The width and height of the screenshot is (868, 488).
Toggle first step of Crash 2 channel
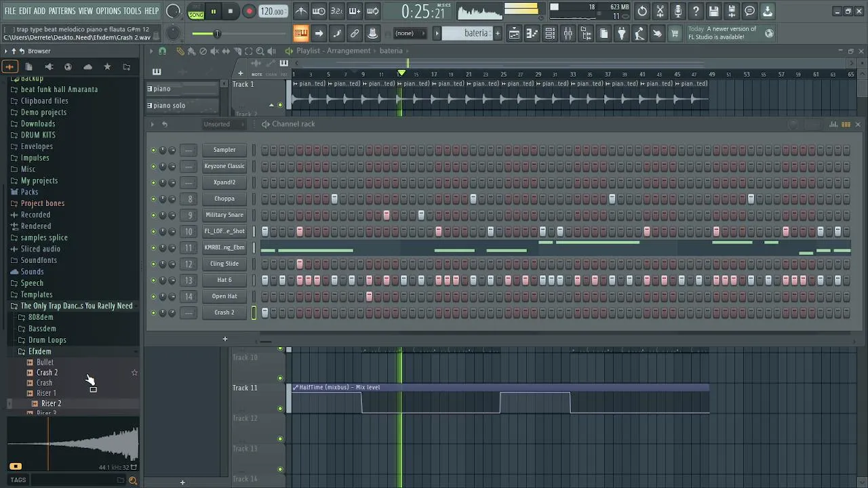[265, 312]
